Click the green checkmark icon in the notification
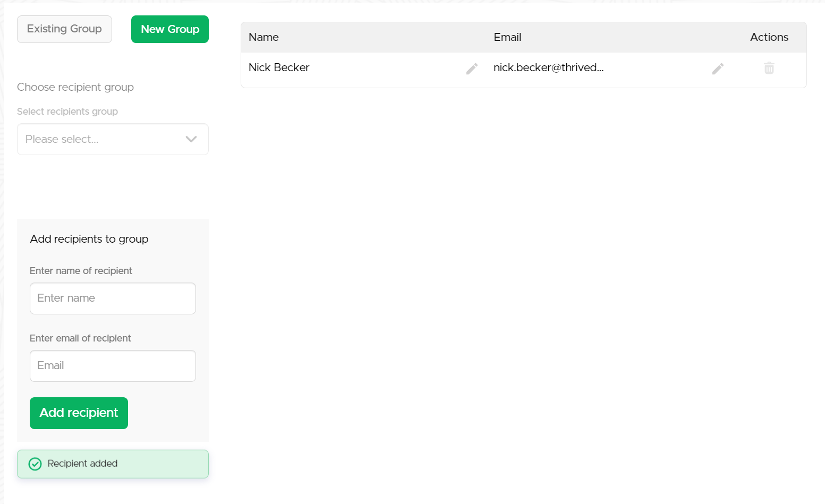 [x=35, y=464]
